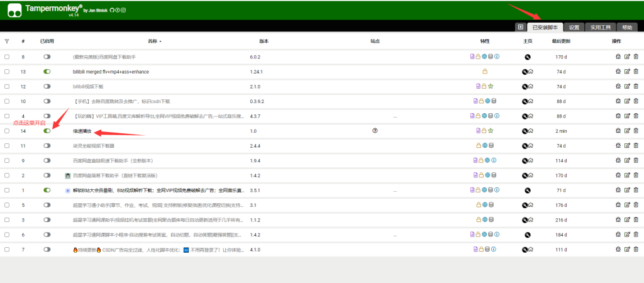Enable script number 8 百度网盘下载助手
This screenshot has height=283, width=644.
tap(47, 57)
